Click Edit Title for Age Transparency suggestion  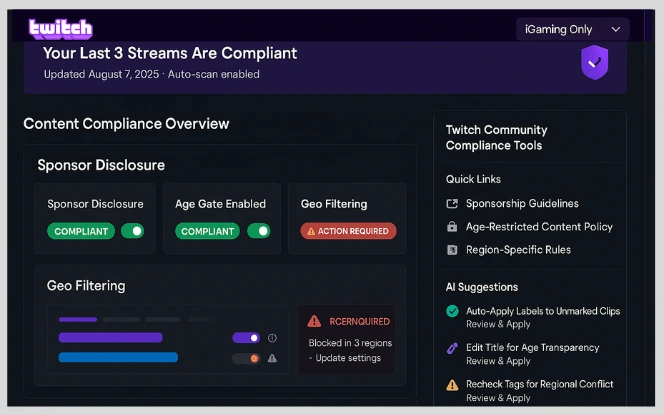pos(532,348)
